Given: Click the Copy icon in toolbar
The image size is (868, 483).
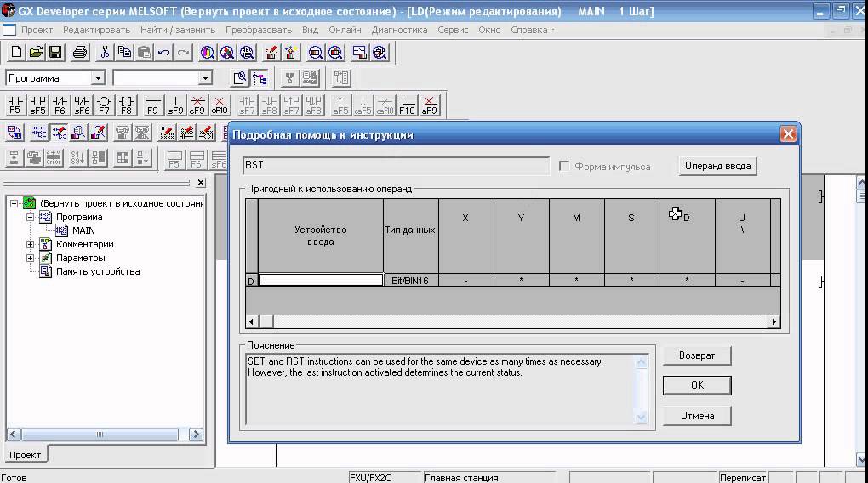Looking at the screenshot, I should point(124,53).
